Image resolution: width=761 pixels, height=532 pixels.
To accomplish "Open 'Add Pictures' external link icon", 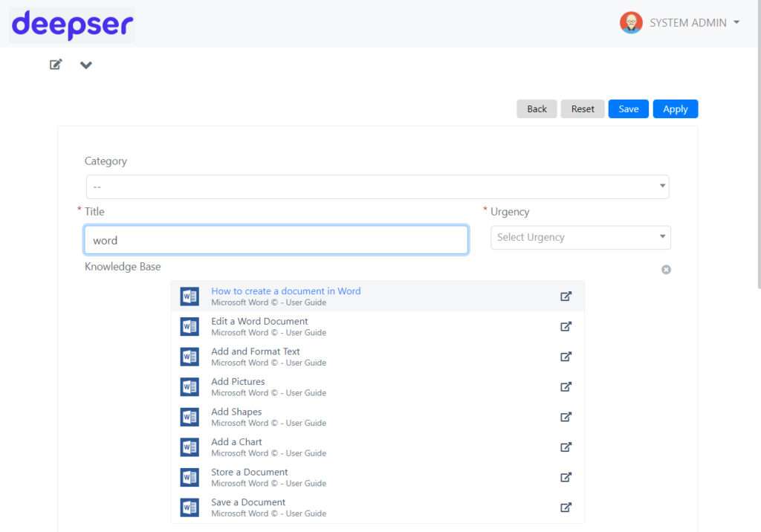I will [x=566, y=386].
